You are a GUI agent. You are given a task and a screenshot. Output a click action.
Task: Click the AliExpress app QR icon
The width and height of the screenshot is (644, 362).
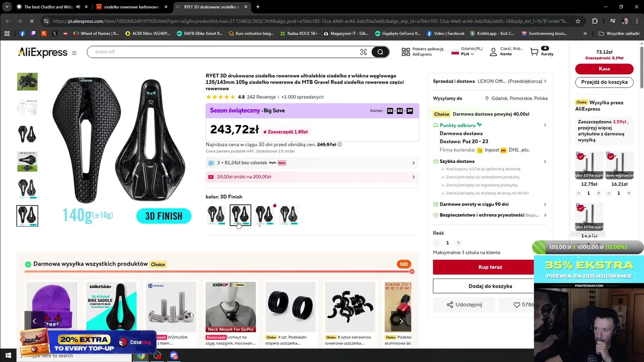click(x=406, y=52)
